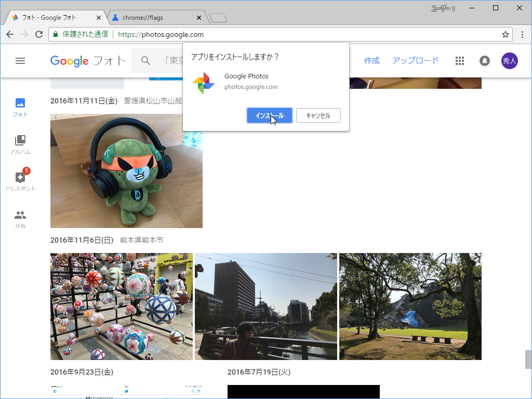This screenshot has width=532, height=399.
Task: Click 保護された通信 security label
Action: click(85, 34)
